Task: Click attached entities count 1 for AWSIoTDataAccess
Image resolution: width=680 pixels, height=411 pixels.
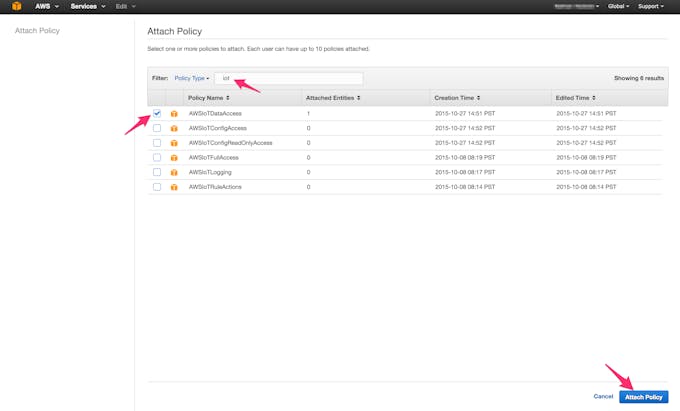Action: [x=308, y=114]
